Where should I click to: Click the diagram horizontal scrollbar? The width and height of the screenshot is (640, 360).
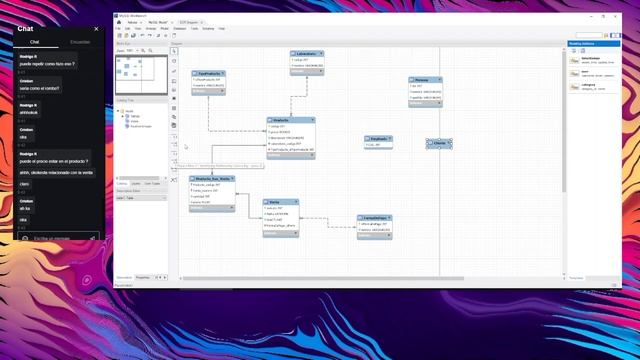323,278
